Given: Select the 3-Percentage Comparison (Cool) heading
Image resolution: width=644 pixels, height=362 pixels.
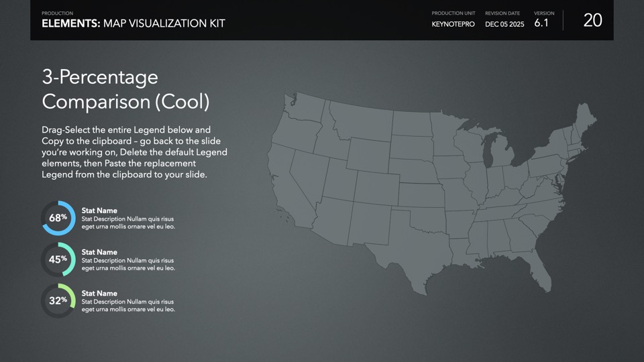Looking at the screenshot, I should pyautogui.click(x=125, y=89).
